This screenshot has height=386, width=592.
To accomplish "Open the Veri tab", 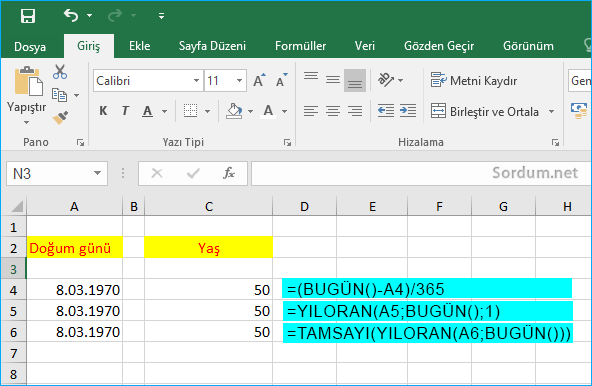I will (x=364, y=46).
